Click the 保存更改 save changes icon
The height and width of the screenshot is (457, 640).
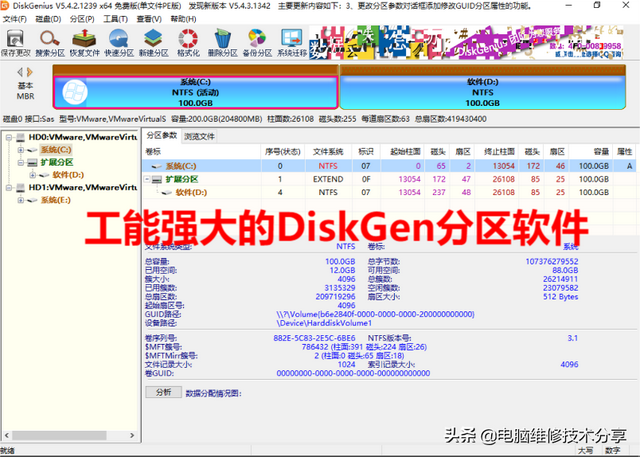tap(16, 43)
